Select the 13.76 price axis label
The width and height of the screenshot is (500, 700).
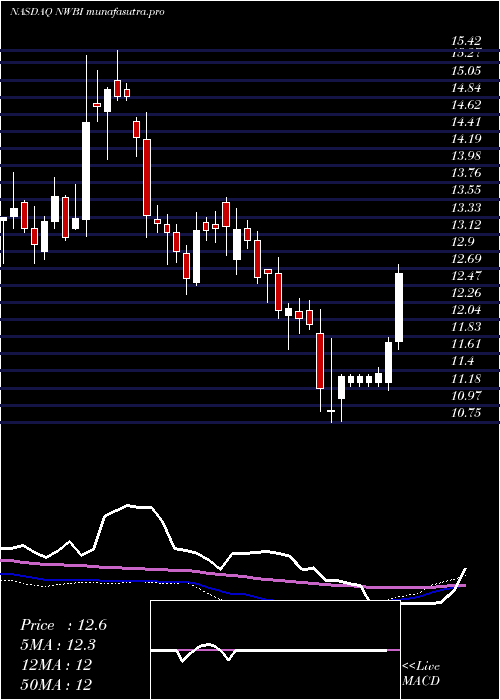[x=466, y=173]
